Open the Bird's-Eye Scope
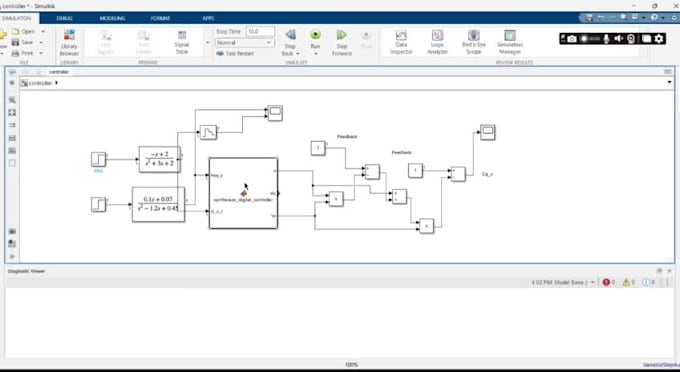This screenshot has height=372, width=680. tap(474, 42)
